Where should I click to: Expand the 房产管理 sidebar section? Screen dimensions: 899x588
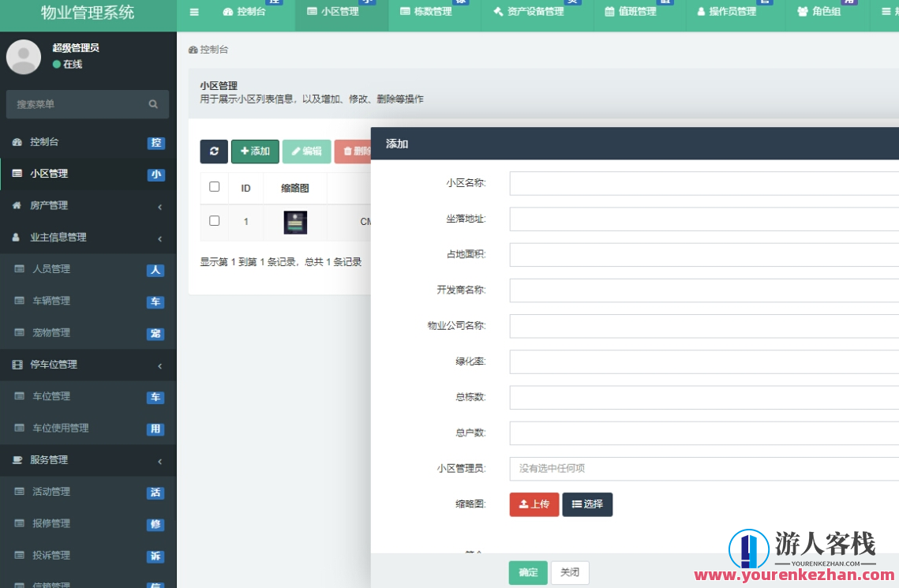click(87, 205)
